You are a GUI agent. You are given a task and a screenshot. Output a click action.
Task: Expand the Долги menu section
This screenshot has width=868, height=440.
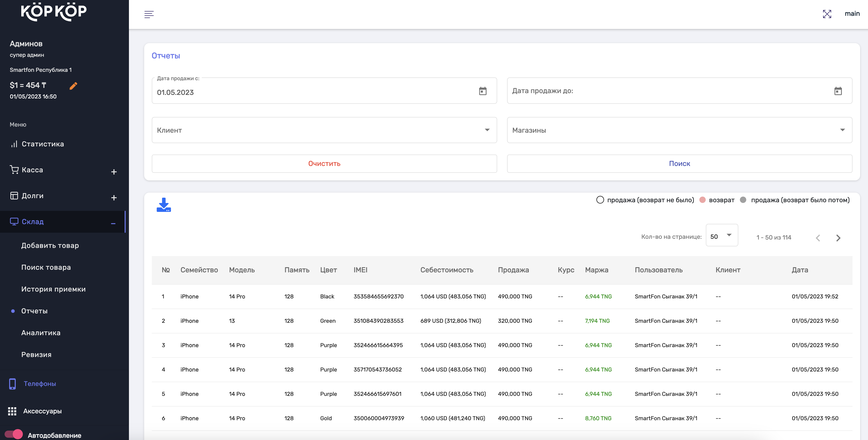tap(114, 198)
